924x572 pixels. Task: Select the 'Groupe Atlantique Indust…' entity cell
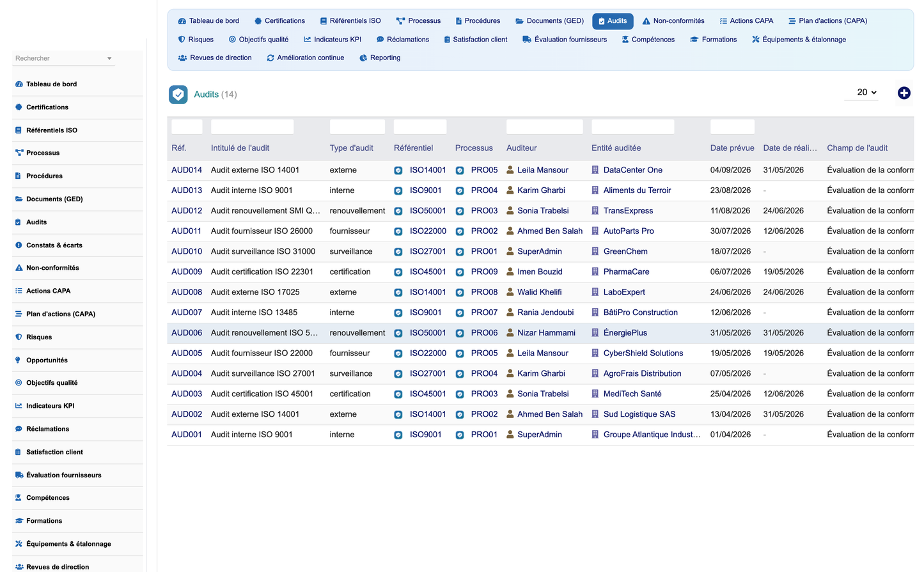coord(652,435)
